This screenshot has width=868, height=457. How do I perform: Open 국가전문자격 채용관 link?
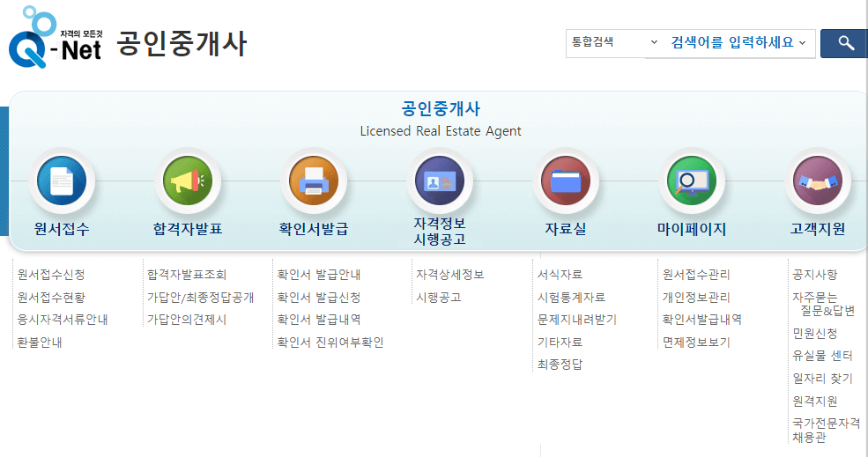[x=827, y=430]
